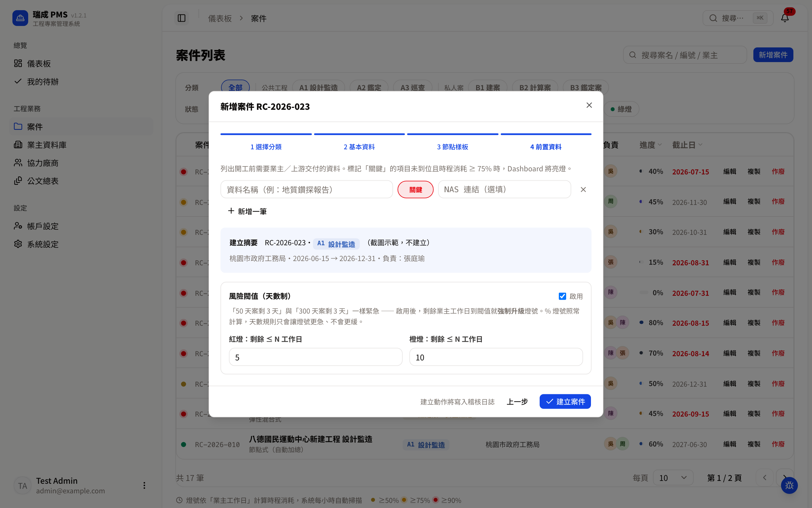812x508 pixels.
Task: Close the 新增案件 dialog
Action: [x=589, y=105]
